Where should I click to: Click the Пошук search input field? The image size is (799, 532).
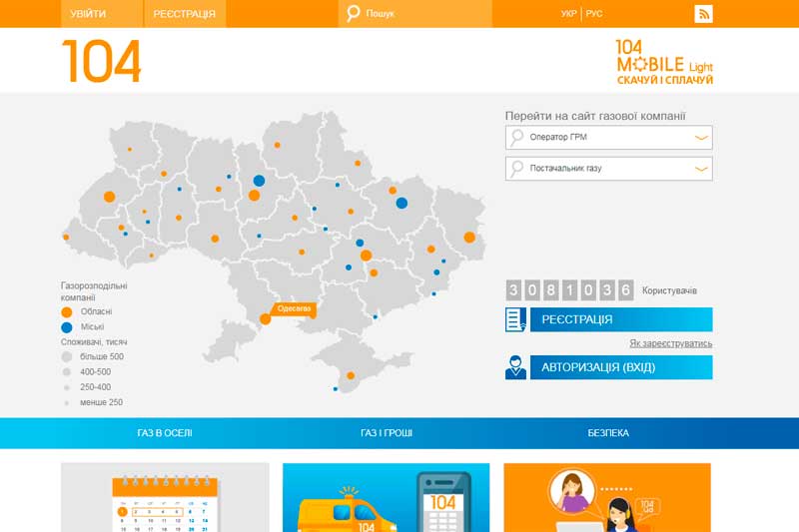coord(424,14)
